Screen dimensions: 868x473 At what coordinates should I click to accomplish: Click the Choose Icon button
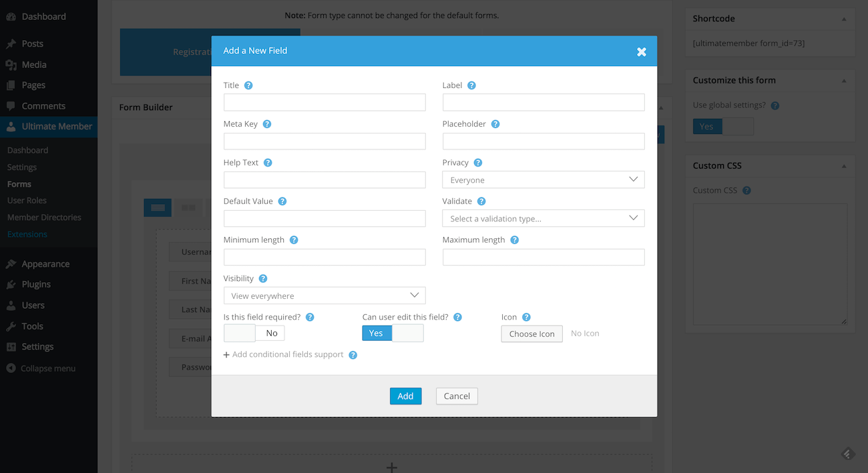coord(531,334)
